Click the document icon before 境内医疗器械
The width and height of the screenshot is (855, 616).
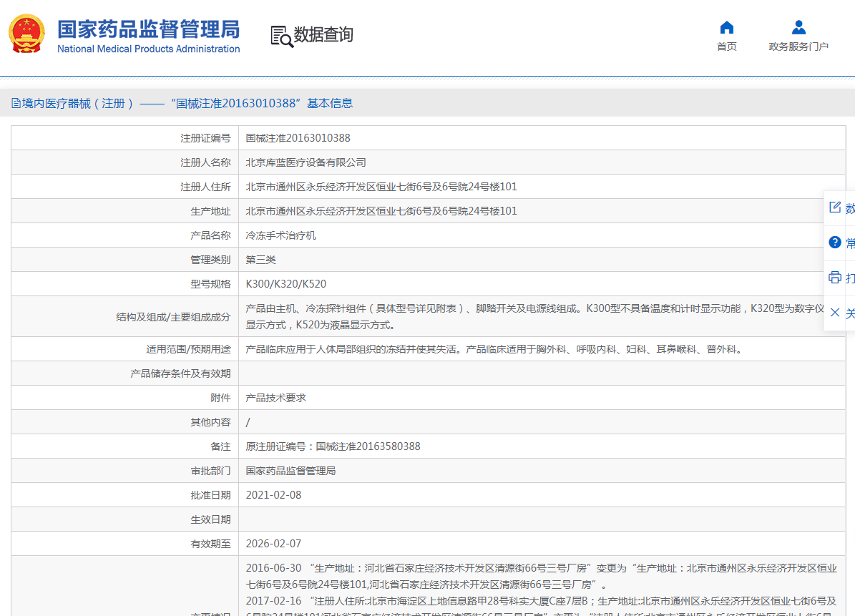point(16,103)
